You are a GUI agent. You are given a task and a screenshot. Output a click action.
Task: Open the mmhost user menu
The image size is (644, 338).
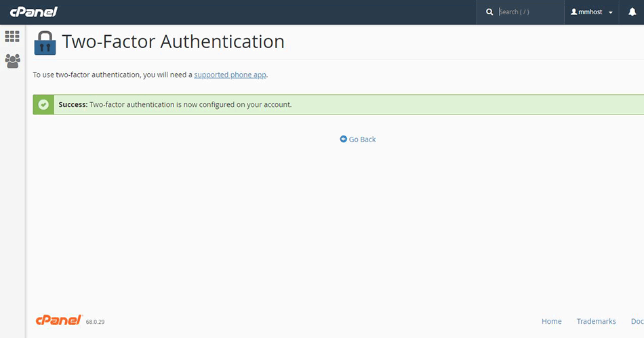point(591,12)
